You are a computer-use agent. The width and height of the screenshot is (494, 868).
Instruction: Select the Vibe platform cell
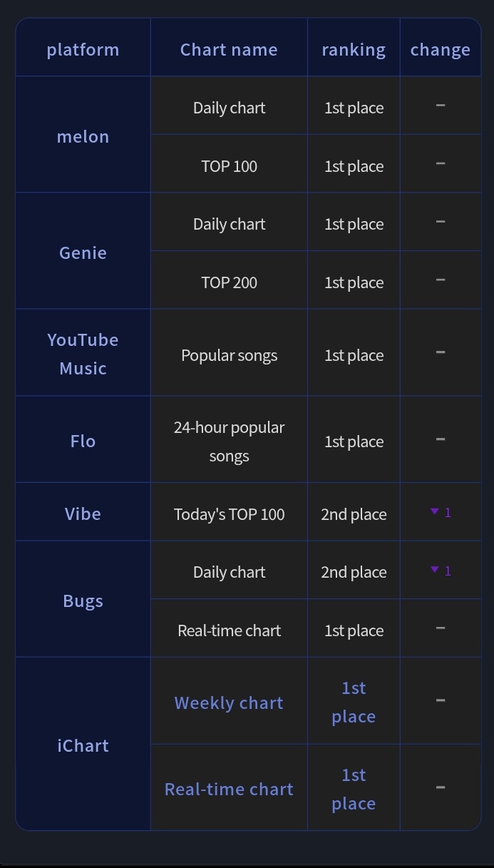pos(83,514)
